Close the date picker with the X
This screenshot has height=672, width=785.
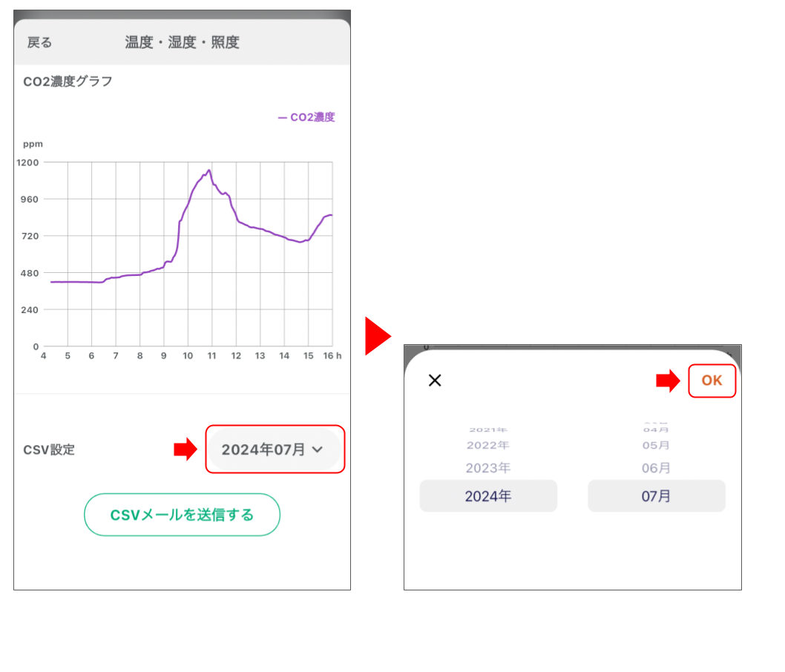tap(435, 381)
